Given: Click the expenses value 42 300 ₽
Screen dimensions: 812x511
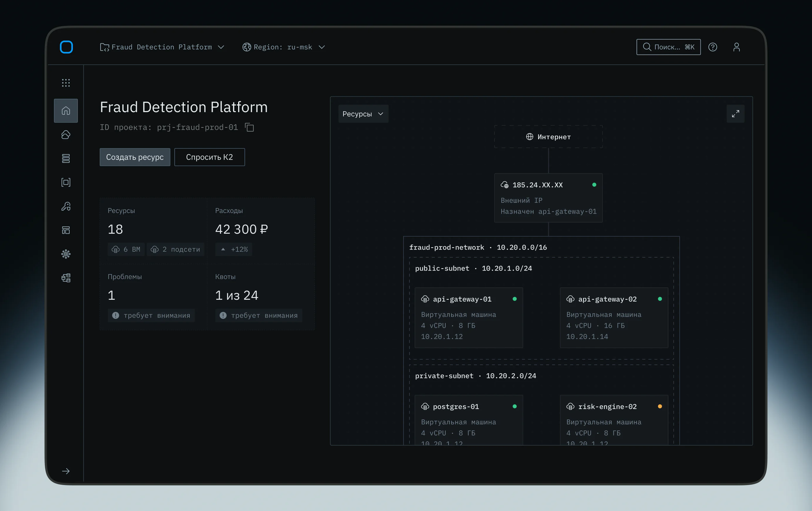Looking at the screenshot, I should point(241,229).
